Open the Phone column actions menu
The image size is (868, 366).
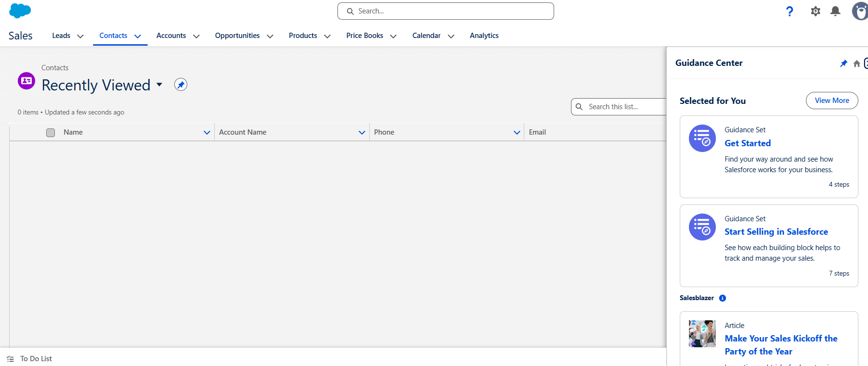tap(517, 132)
